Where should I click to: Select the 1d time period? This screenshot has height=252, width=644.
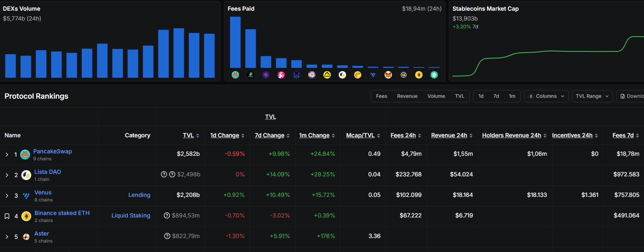pyautogui.click(x=481, y=96)
